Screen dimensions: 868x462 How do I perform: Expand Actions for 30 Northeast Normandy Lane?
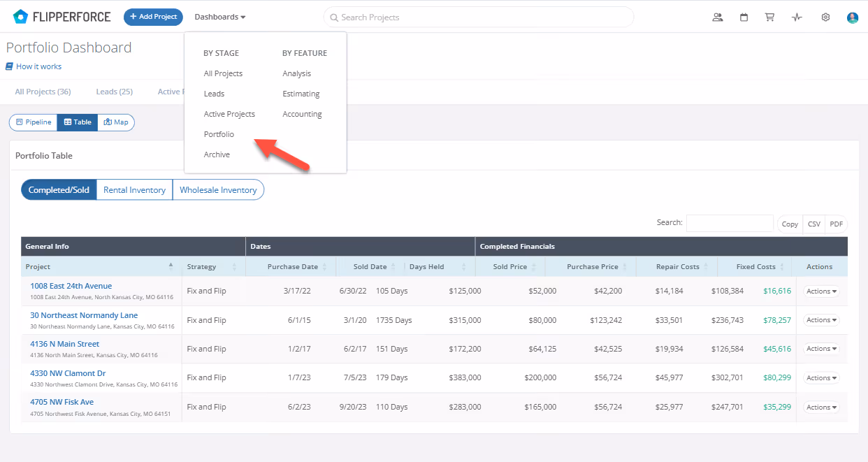click(x=821, y=320)
